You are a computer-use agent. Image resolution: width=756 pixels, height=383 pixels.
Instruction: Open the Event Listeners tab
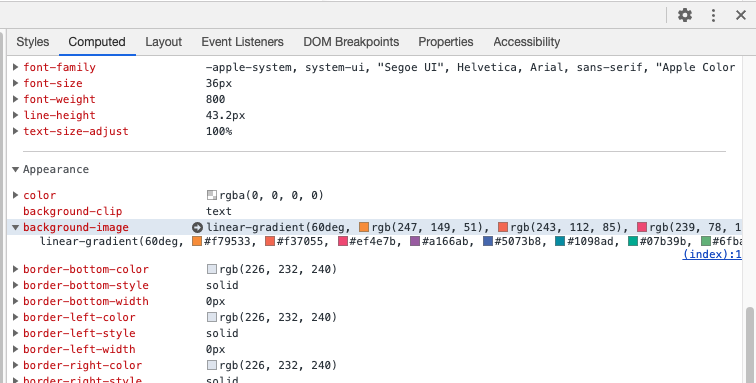(x=243, y=42)
